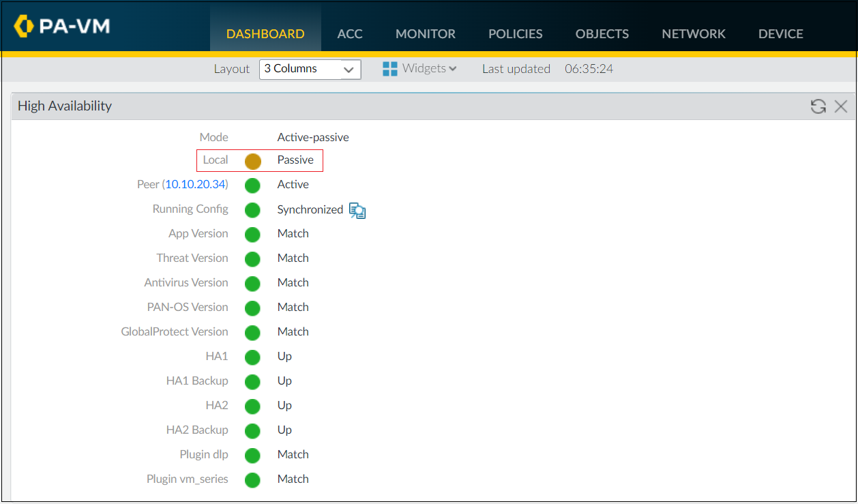The image size is (858, 504).
Task: Click the Widgets grid icon
Action: tap(390, 68)
